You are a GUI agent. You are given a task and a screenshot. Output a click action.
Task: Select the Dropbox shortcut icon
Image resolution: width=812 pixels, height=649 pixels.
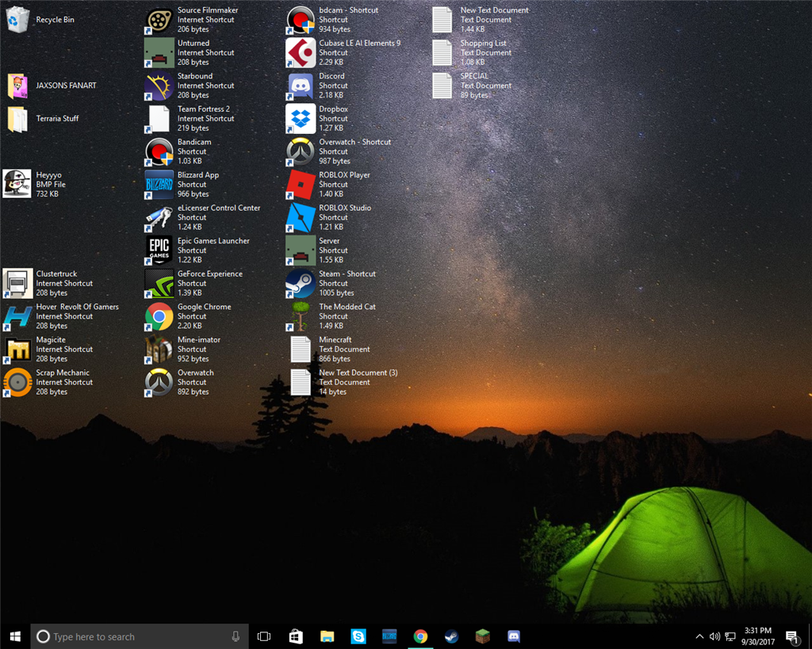coord(301,119)
